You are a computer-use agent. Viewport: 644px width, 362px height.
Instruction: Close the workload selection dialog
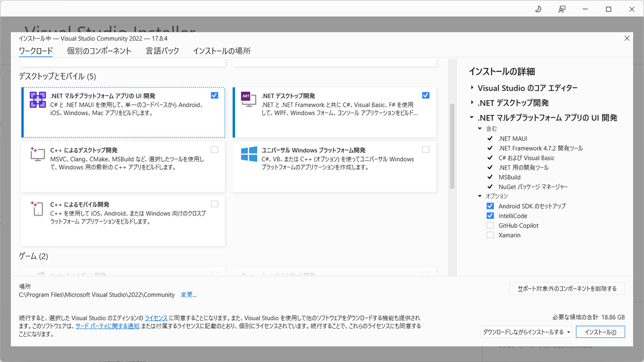(627, 38)
